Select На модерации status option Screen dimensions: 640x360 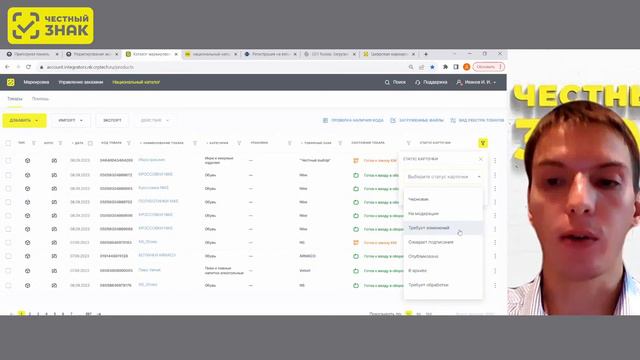coord(443,213)
